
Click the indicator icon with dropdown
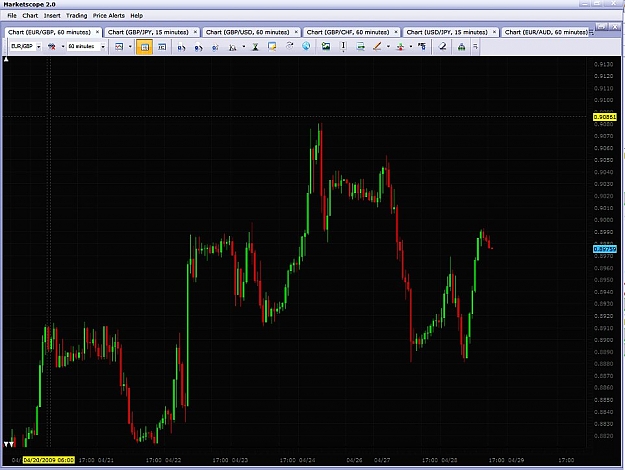click(233, 47)
